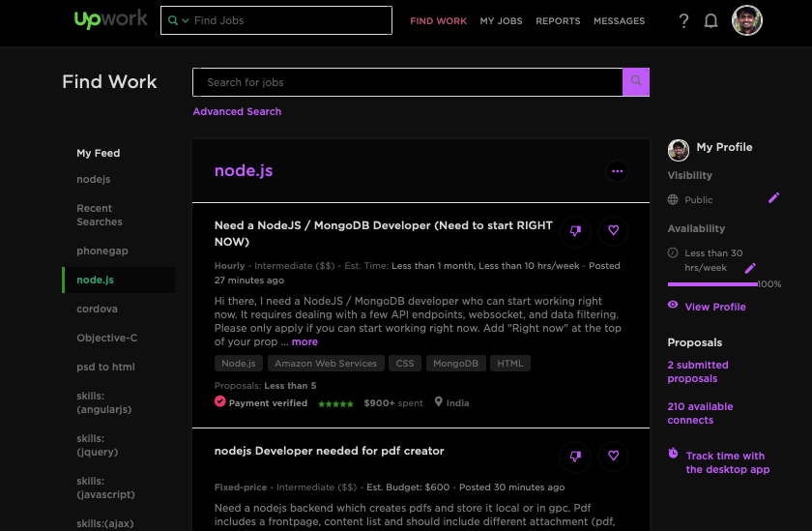Edit visibility with pencil icon
This screenshot has height=531, width=812.
pyautogui.click(x=773, y=198)
